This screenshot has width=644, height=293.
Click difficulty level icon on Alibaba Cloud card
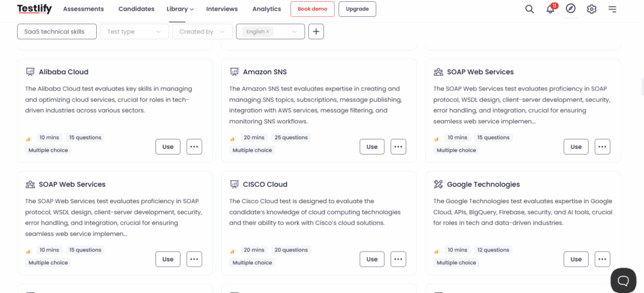(x=28, y=139)
